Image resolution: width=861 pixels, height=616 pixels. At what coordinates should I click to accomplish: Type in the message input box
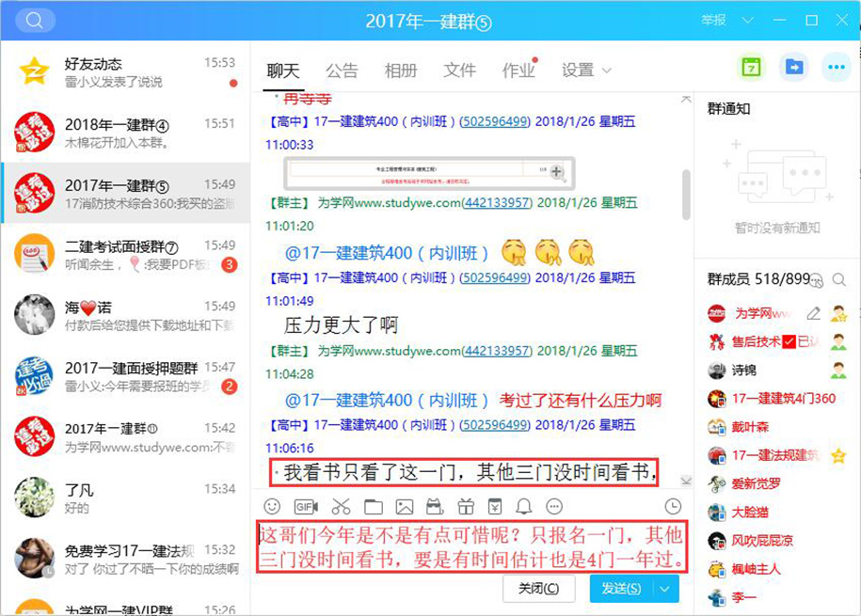click(x=470, y=549)
